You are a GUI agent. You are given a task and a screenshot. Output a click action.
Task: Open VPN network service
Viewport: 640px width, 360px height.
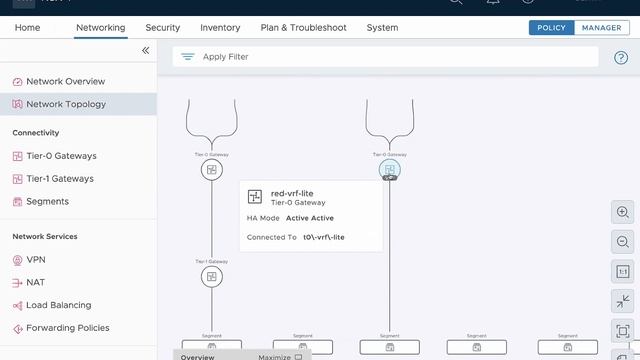pos(36,260)
